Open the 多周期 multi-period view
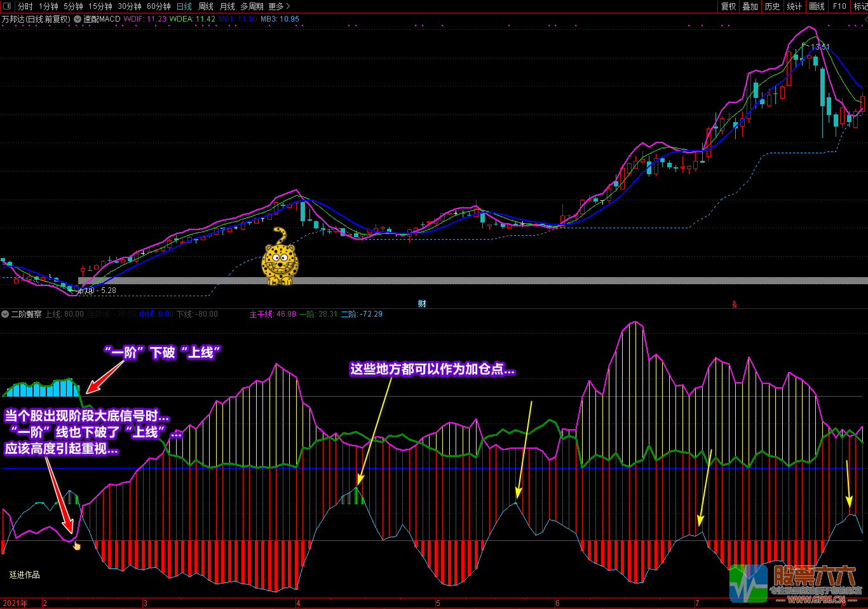Image resolution: width=868 pixels, height=609 pixels. pyautogui.click(x=252, y=6)
